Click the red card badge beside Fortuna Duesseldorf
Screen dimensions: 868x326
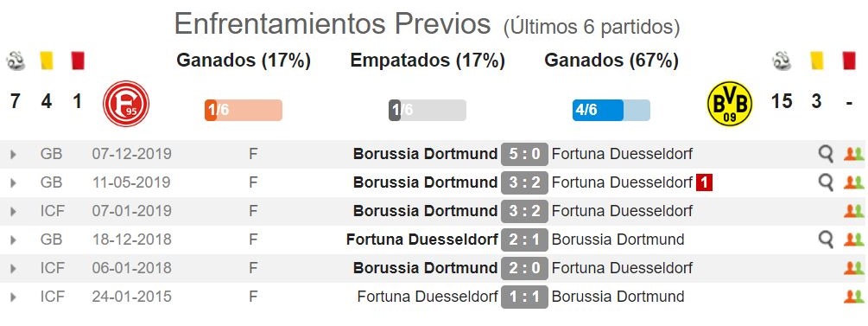(x=704, y=182)
